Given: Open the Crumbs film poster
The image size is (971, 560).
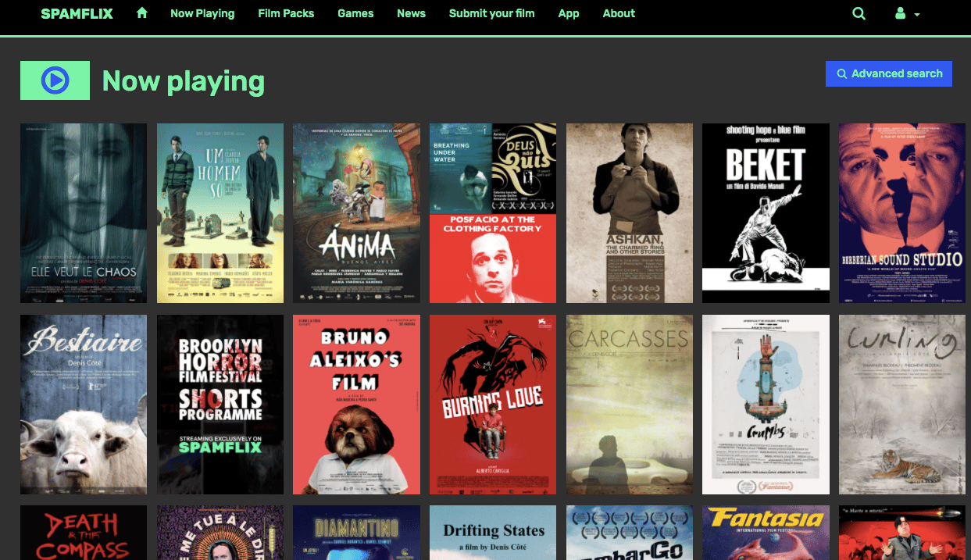Looking at the screenshot, I should tap(766, 405).
